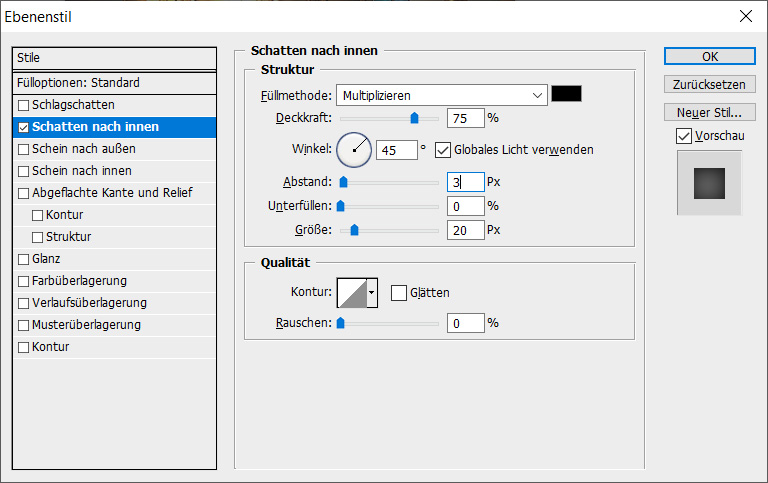Click the Deckkraft slider handle
The image size is (768, 483).
pyautogui.click(x=414, y=118)
